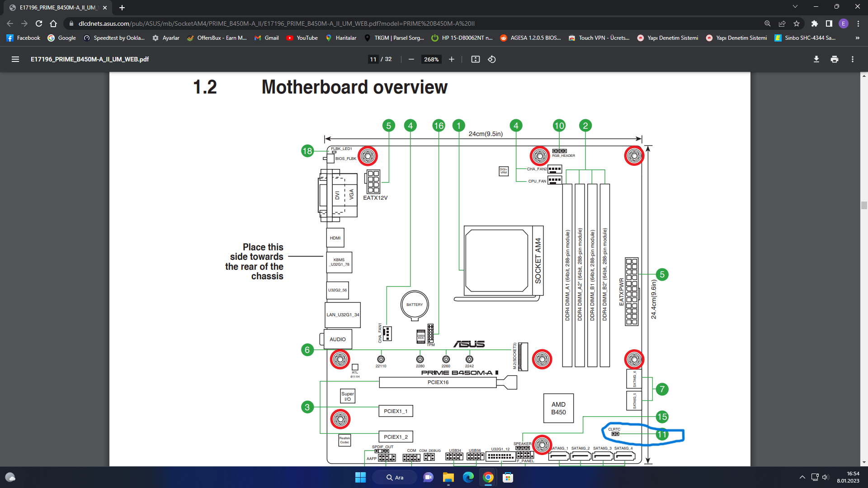The image size is (868, 488).
Task: Go to the browser home page
Action: [x=53, y=23]
